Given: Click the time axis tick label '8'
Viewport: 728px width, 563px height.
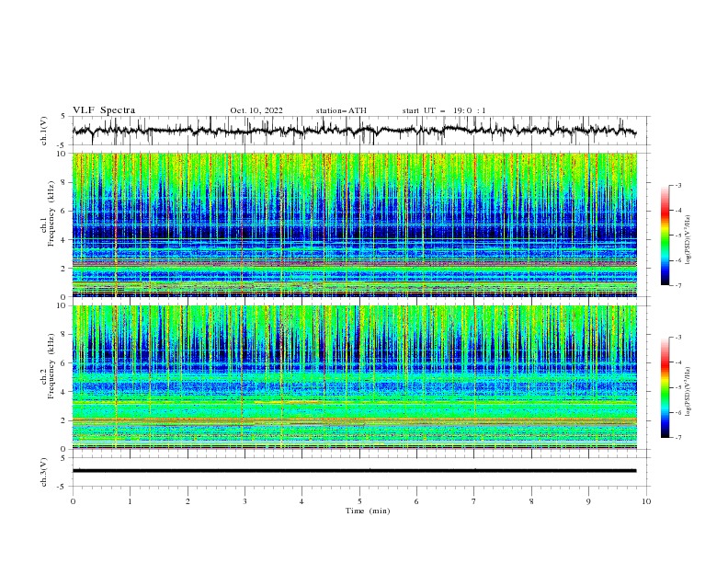Looking at the screenshot, I should [531, 501].
